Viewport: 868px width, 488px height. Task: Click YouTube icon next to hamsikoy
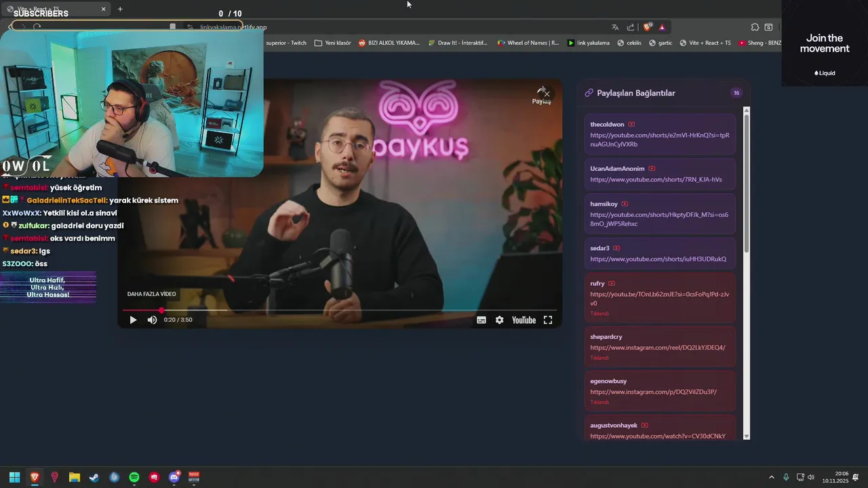(625, 204)
